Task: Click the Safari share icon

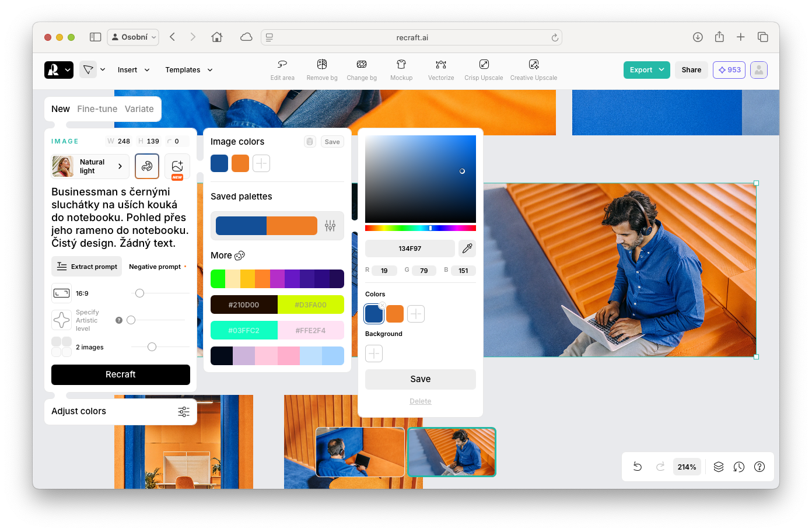Action: pyautogui.click(x=719, y=37)
